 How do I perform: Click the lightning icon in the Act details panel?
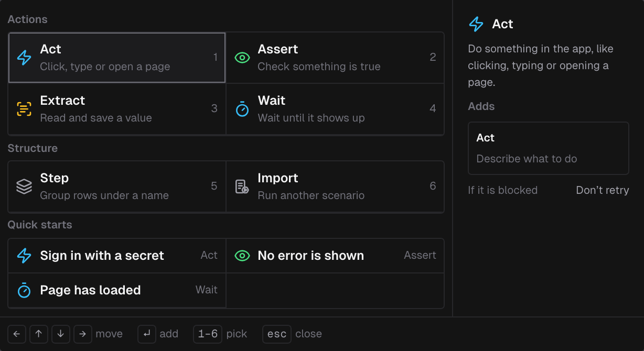pos(476,24)
